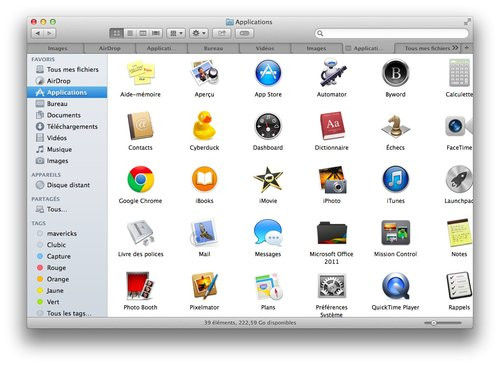
Task: Open the gear action menu dropdown
Action: (x=199, y=33)
